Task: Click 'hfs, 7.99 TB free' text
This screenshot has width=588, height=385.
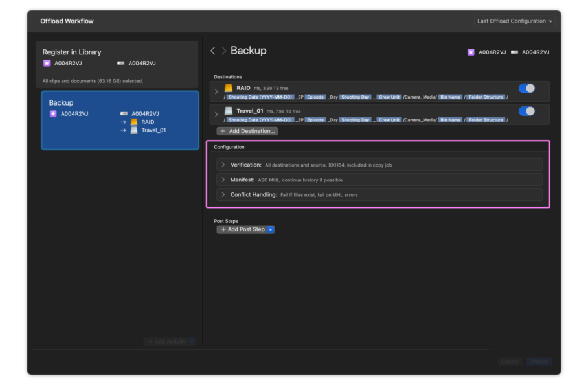Action: click(284, 111)
